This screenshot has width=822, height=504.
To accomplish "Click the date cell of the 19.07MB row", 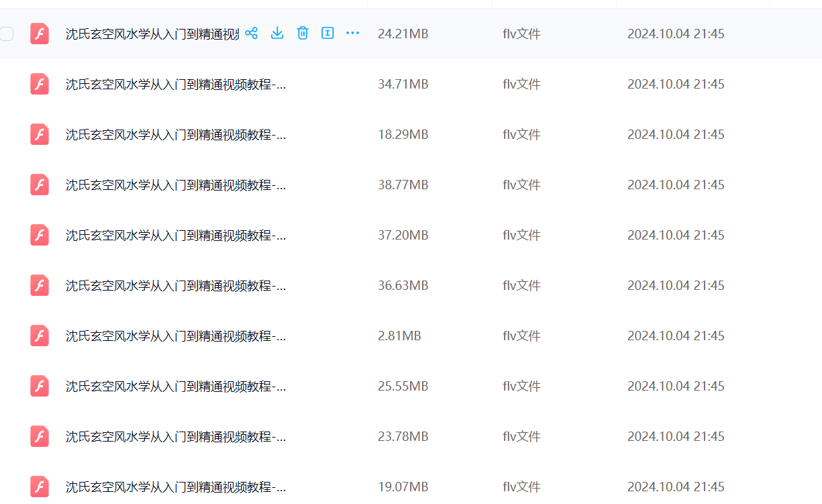I will (676, 487).
